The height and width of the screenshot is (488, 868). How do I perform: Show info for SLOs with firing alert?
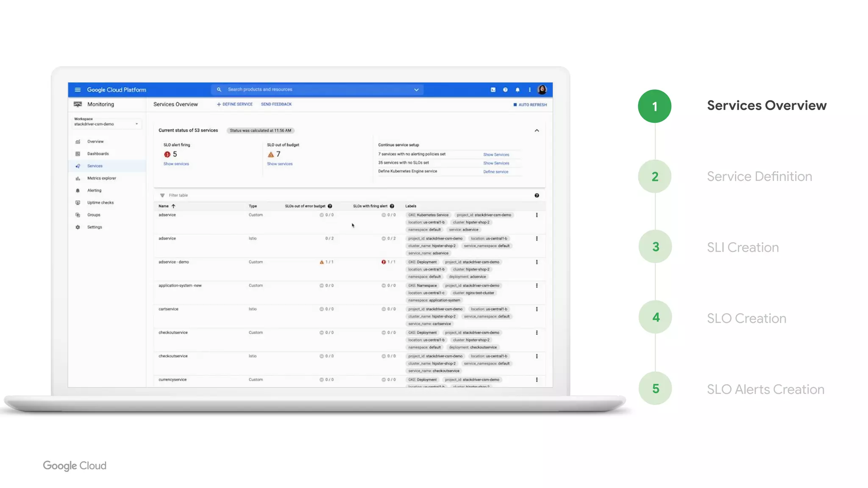point(392,206)
